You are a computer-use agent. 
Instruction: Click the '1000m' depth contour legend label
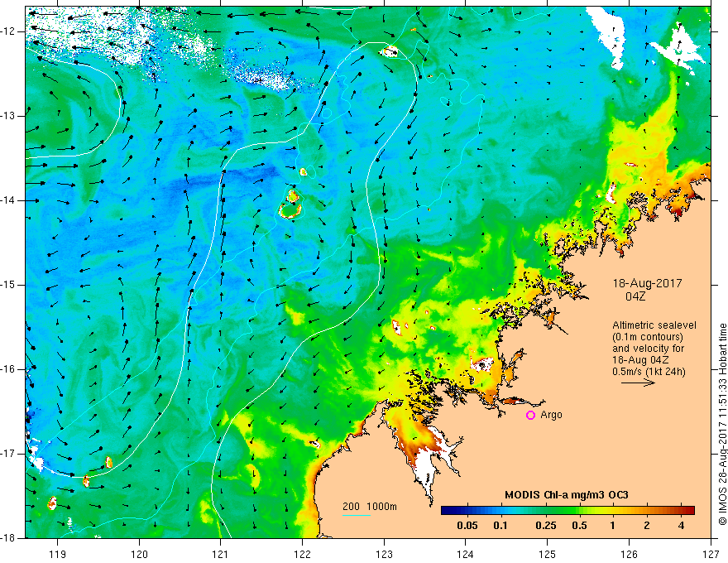pos(382,507)
